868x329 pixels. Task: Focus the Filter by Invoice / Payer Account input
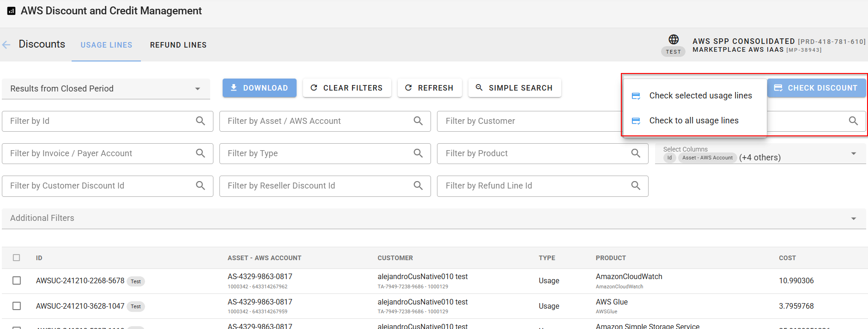click(108, 153)
